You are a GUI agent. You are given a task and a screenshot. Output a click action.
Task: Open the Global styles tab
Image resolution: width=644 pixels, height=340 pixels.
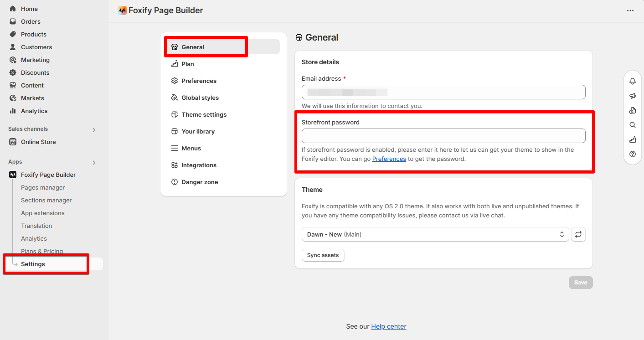pyautogui.click(x=223, y=98)
